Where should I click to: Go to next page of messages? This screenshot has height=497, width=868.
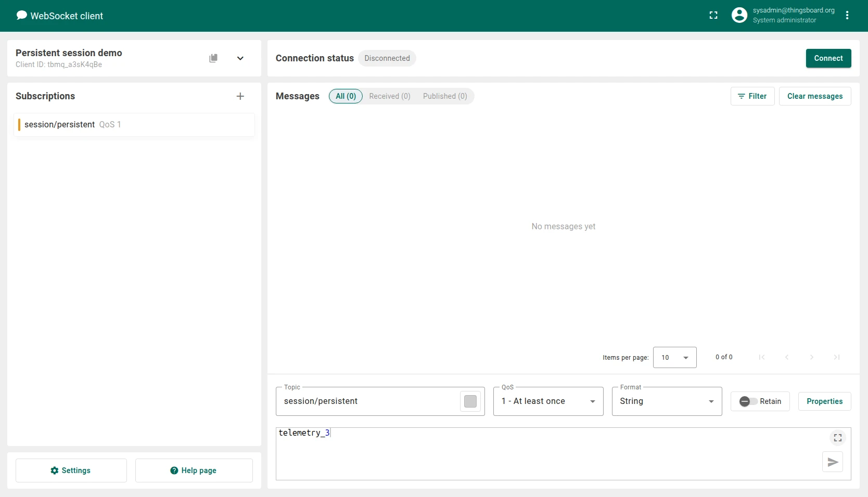[812, 357]
